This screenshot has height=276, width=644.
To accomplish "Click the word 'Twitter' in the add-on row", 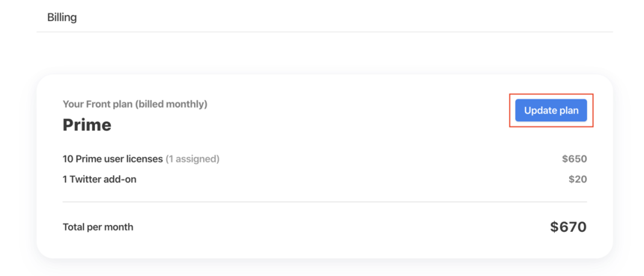I will point(84,180).
